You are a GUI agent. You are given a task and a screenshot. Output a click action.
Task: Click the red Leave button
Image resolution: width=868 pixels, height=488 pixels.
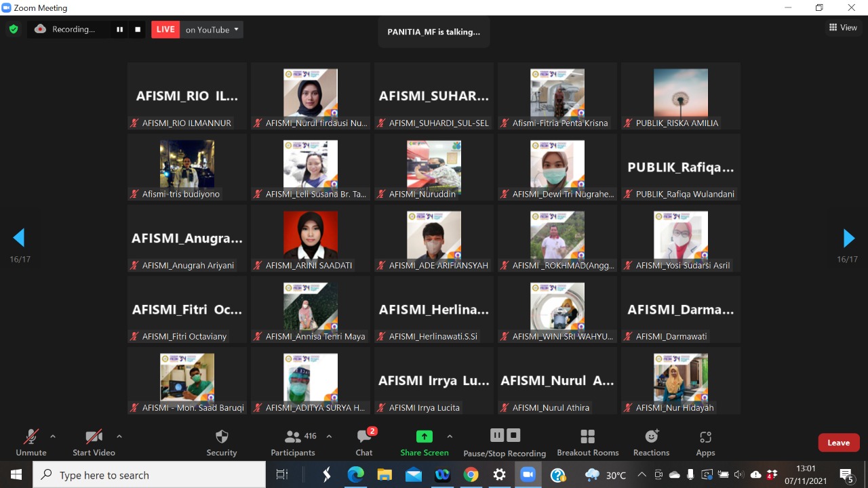click(x=838, y=443)
